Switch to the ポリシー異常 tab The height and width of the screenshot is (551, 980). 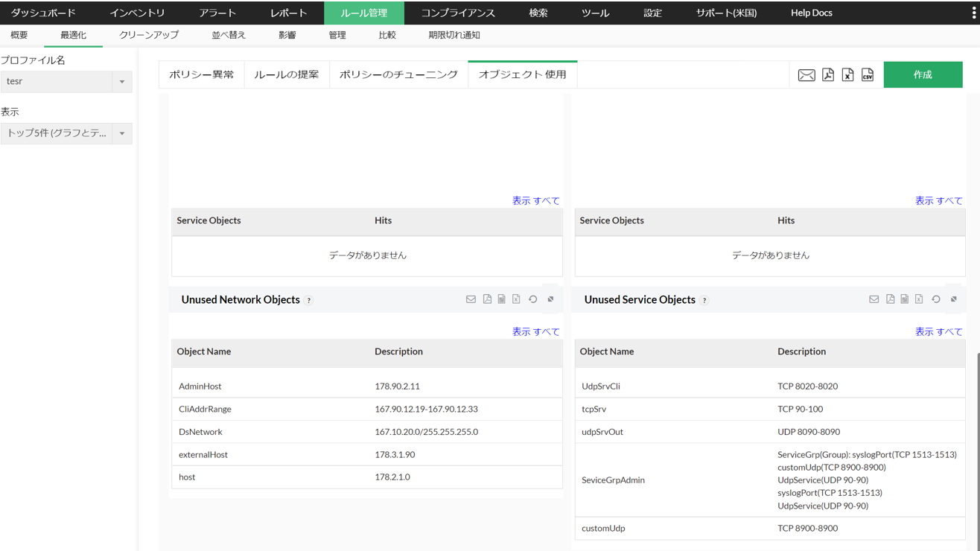pos(201,74)
